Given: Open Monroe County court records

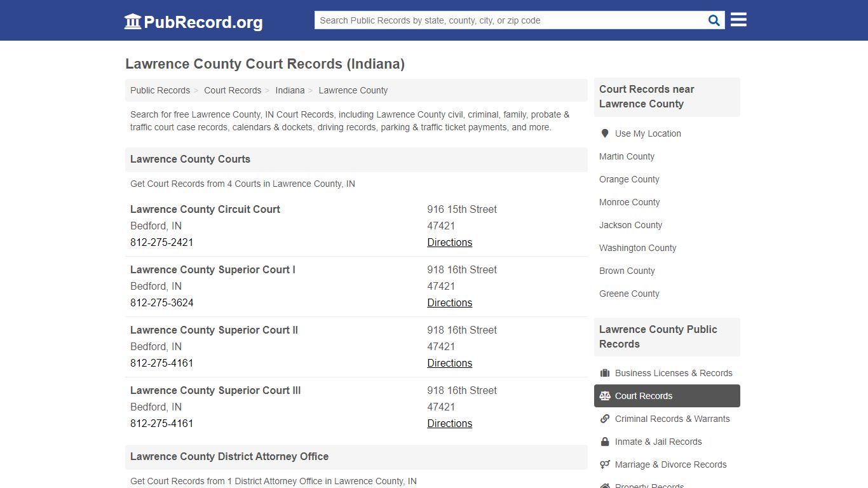Looking at the screenshot, I should (x=630, y=202).
